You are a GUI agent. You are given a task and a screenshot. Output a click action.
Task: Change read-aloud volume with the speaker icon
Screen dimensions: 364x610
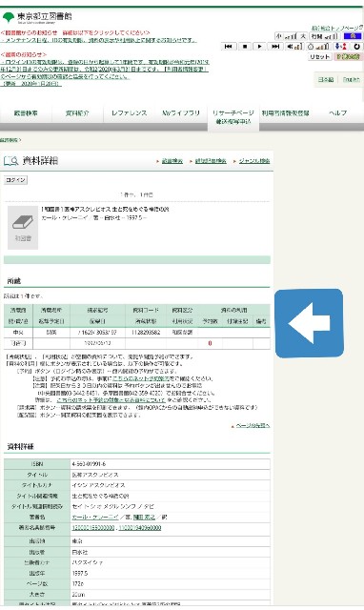pyautogui.click(x=294, y=47)
